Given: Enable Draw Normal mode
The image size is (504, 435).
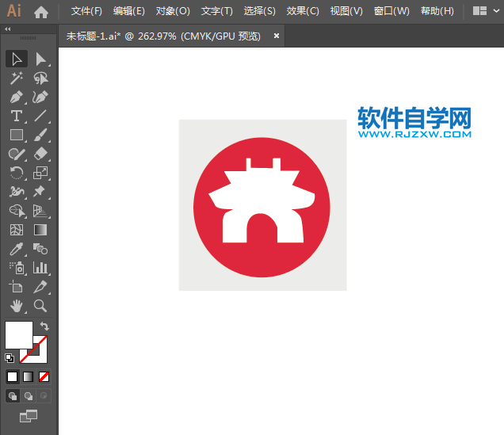Looking at the screenshot, I should [13, 396].
